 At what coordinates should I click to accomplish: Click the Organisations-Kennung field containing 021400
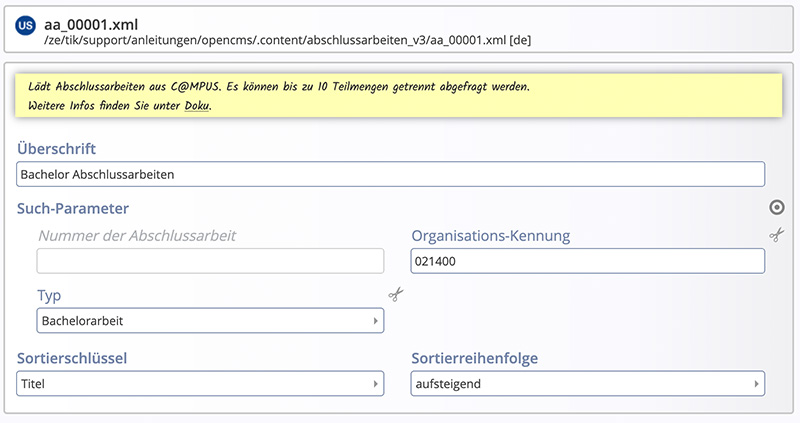587,261
